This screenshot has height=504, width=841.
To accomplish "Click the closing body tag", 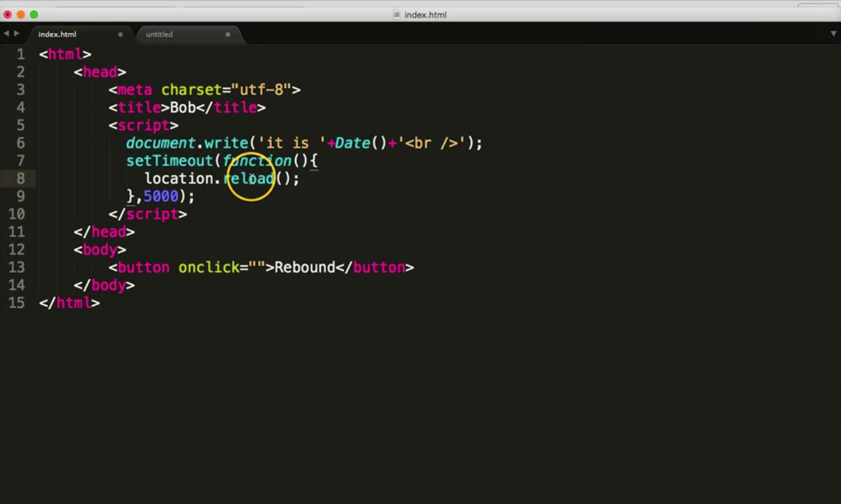I will pos(104,285).
